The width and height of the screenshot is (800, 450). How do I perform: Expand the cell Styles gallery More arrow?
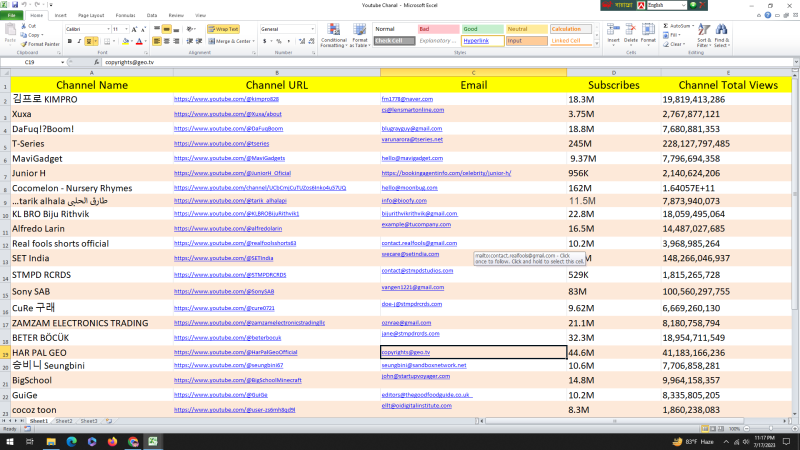click(x=596, y=44)
